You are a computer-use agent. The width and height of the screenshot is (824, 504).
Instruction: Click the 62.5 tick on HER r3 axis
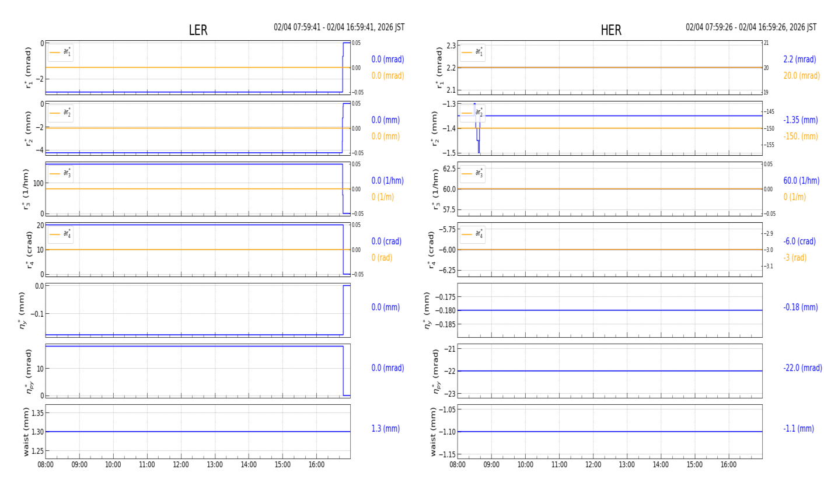point(449,169)
